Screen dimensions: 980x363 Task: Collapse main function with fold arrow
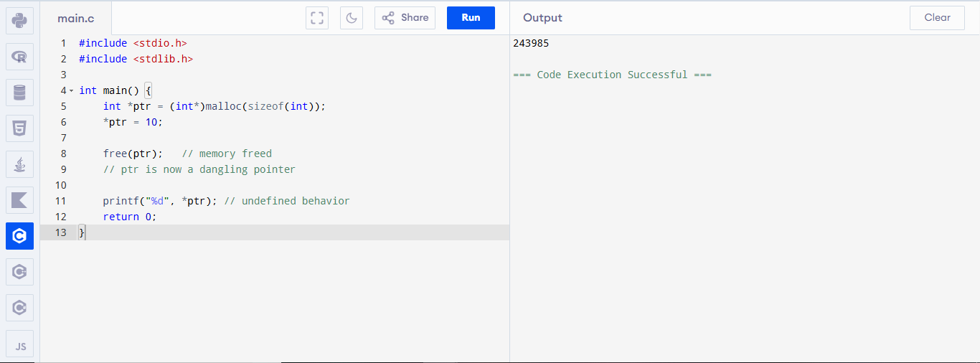[72, 90]
